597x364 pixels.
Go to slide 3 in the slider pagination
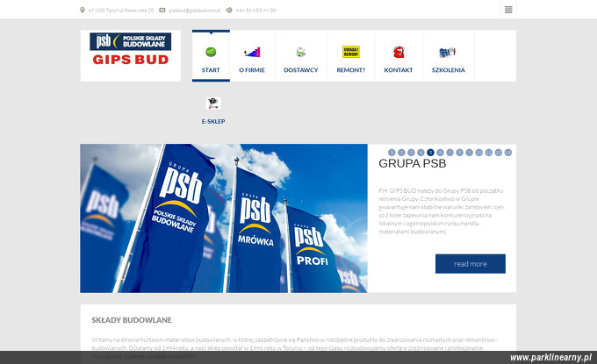(411, 153)
